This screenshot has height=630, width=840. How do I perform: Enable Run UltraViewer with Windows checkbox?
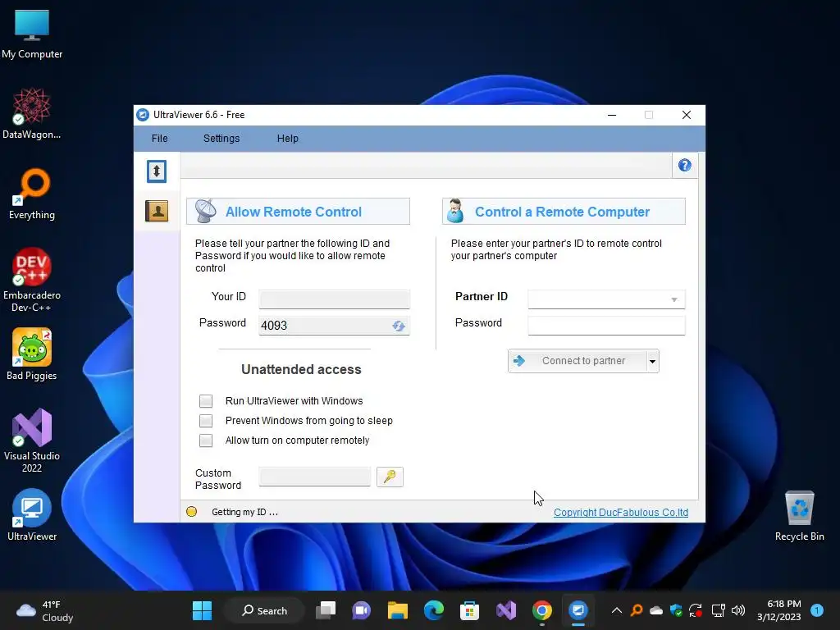[x=206, y=400]
